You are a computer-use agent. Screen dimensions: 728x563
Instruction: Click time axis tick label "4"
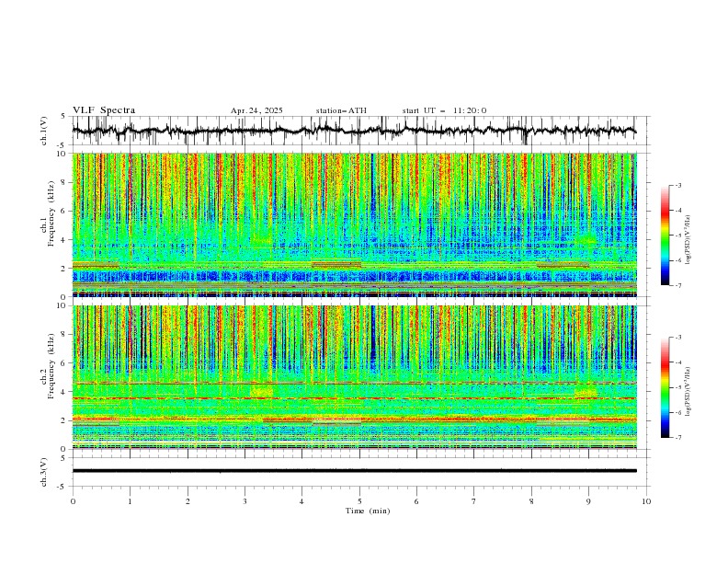(x=301, y=501)
